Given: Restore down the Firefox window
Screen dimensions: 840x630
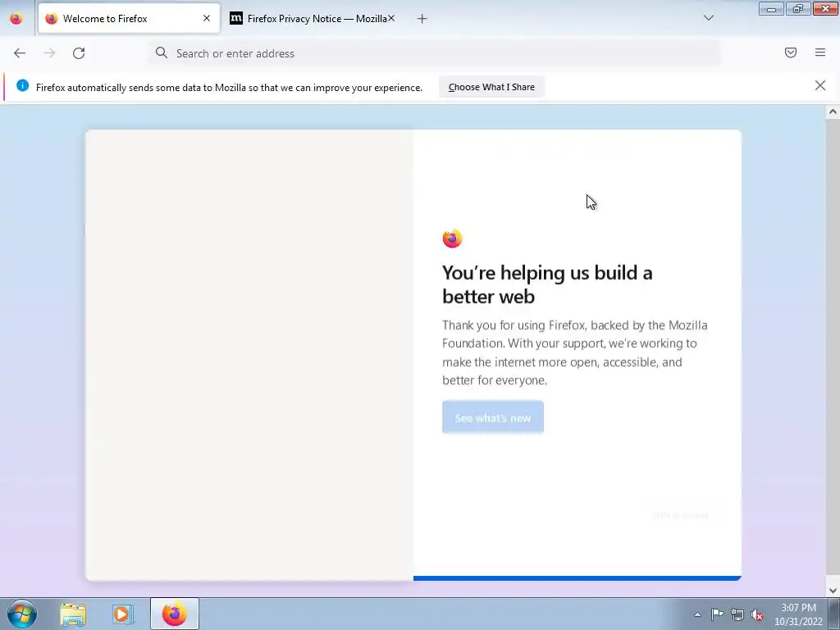Looking at the screenshot, I should 798,8.
